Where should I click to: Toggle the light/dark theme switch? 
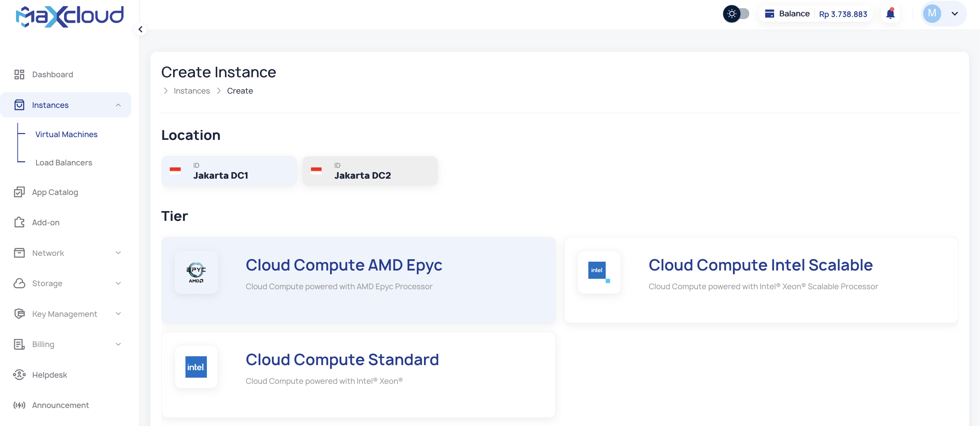coord(736,14)
